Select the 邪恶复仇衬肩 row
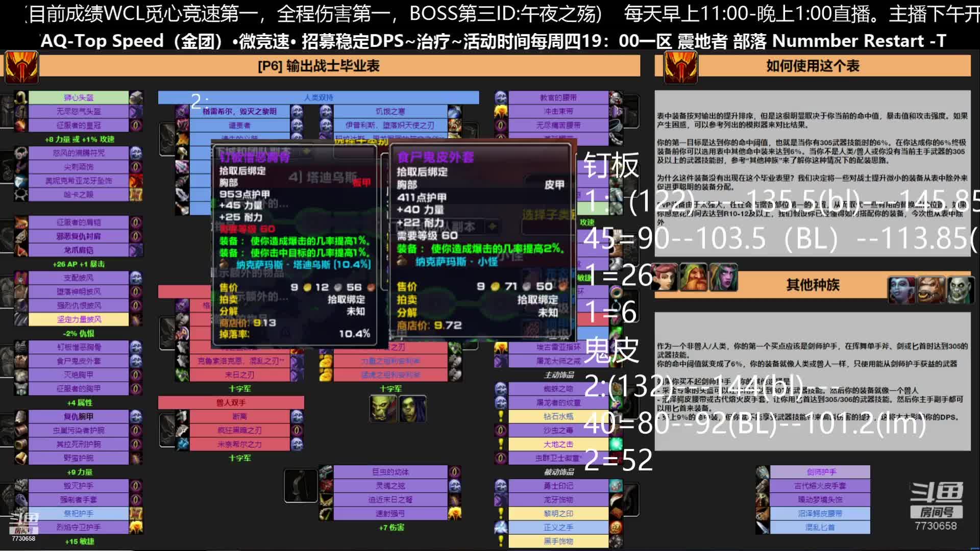 [x=79, y=236]
